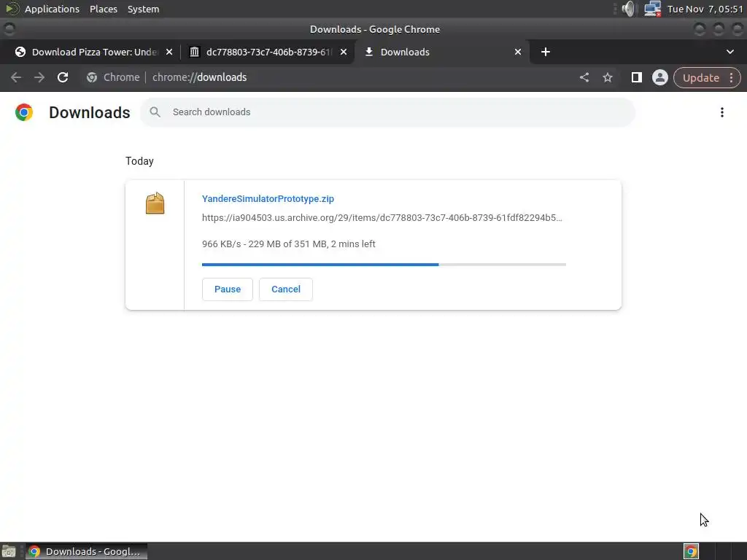Open YandereSimulatorPrototype.zip link

click(268, 199)
